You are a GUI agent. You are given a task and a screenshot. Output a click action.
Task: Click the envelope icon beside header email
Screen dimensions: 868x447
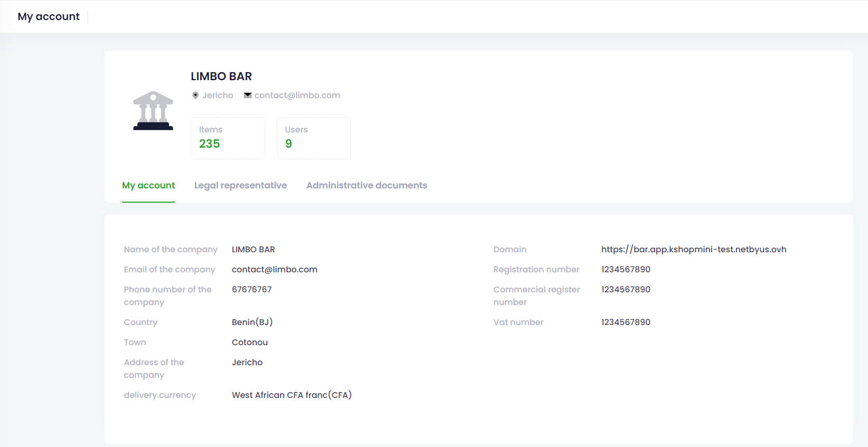click(247, 95)
